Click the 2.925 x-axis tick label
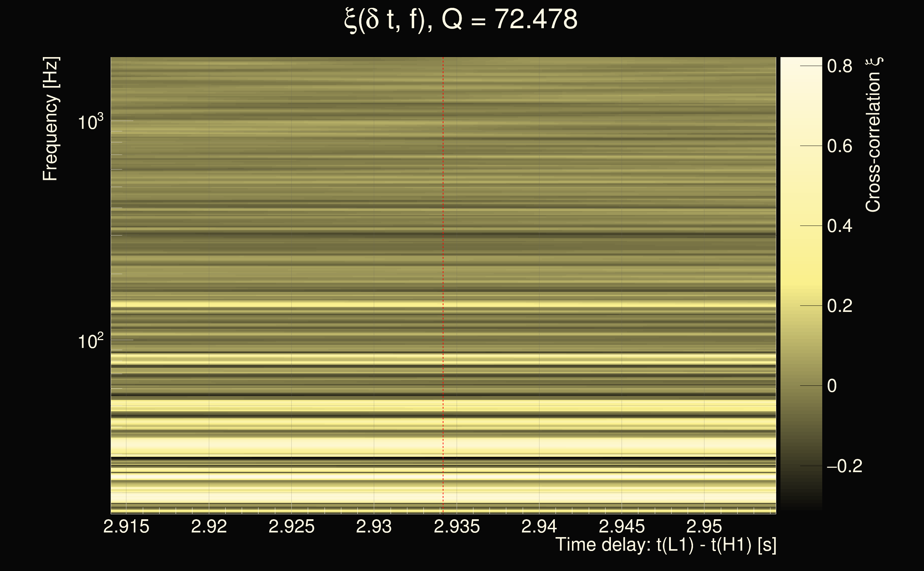Image resolution: width=924 pixels, height=571 pixels. click(291, 526)
